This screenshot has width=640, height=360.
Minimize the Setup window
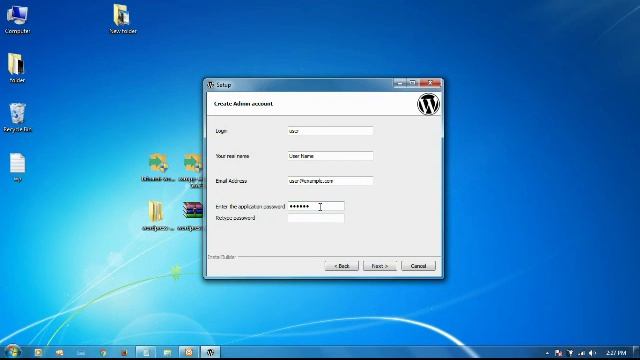coord(400,83)
